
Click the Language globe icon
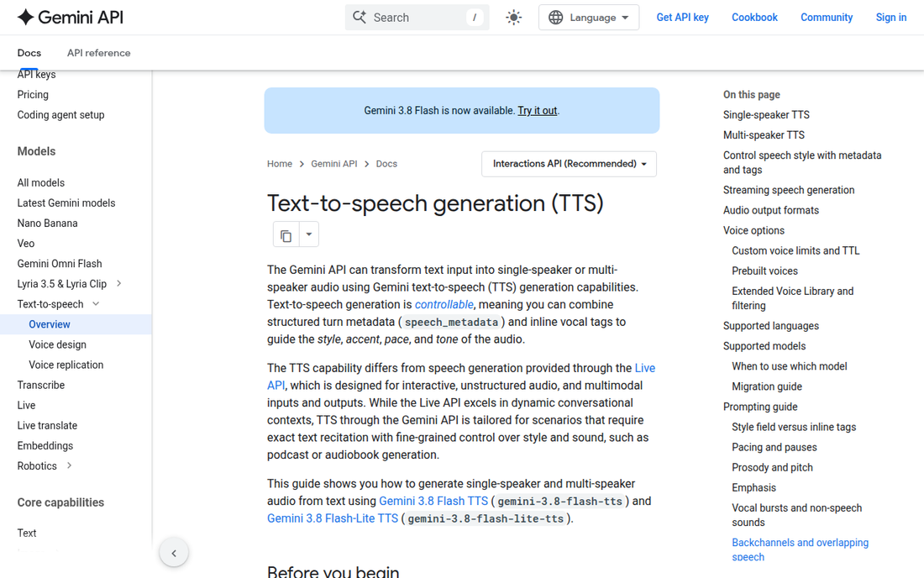556,18
